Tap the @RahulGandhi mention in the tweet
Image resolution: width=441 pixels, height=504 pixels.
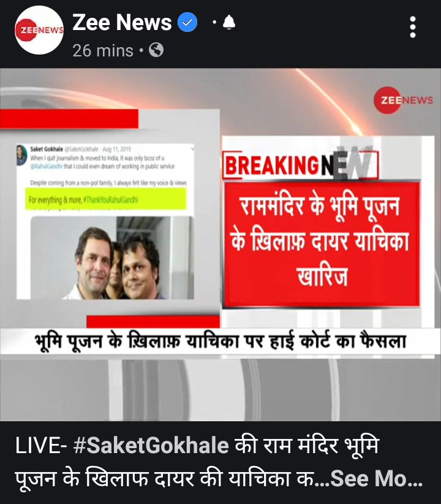[47, 166]
